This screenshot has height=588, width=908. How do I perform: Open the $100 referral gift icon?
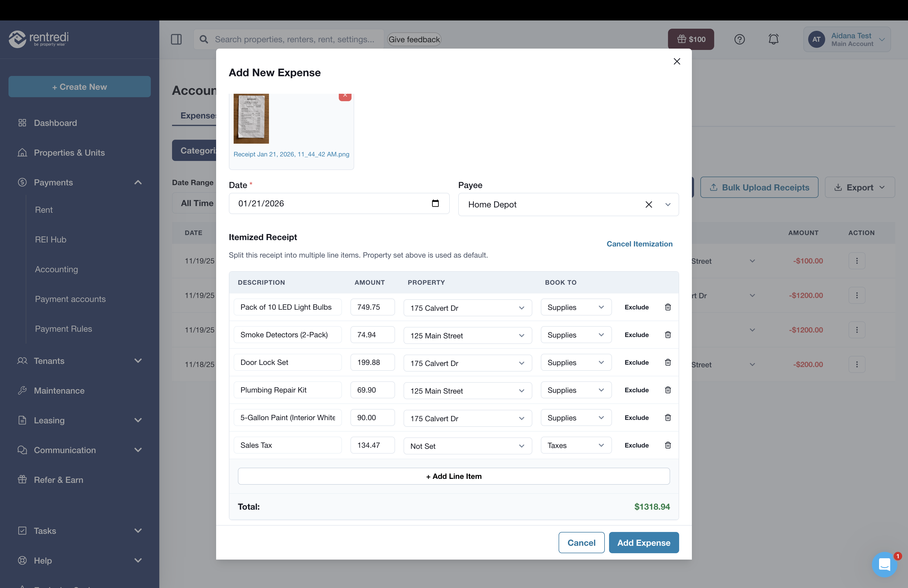[691, 39]
